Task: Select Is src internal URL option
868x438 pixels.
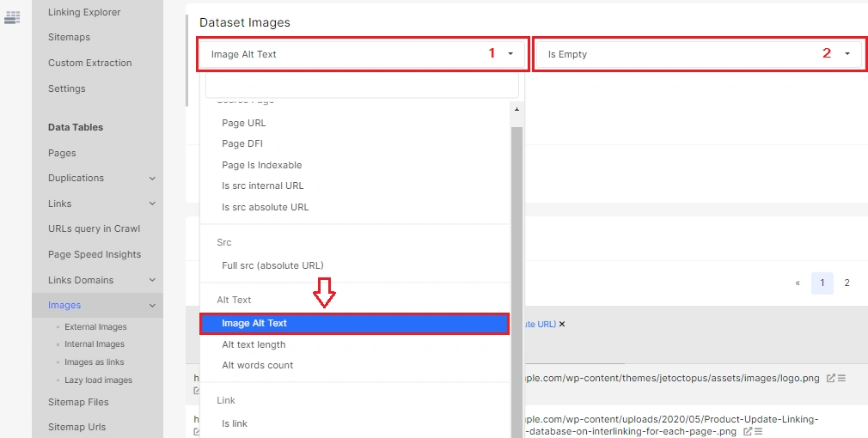Action: tap(262, 186)
